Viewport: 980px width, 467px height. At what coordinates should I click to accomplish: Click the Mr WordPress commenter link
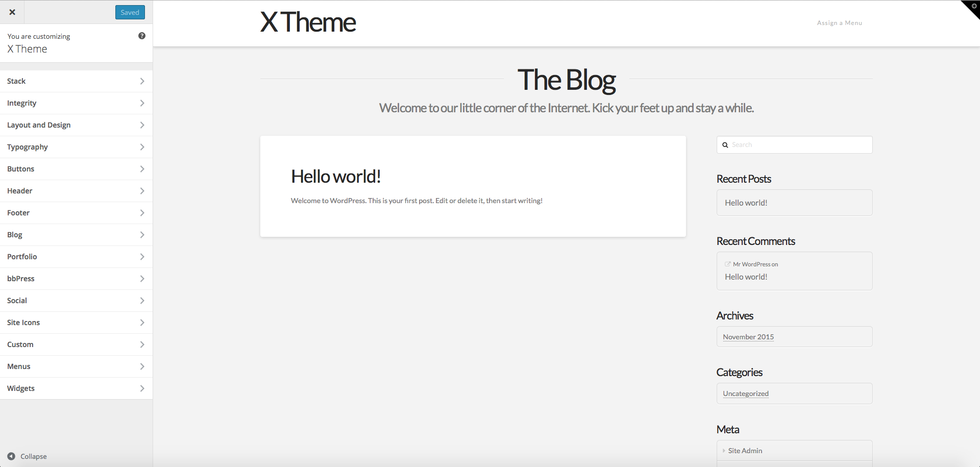click(x=751, y=264)
